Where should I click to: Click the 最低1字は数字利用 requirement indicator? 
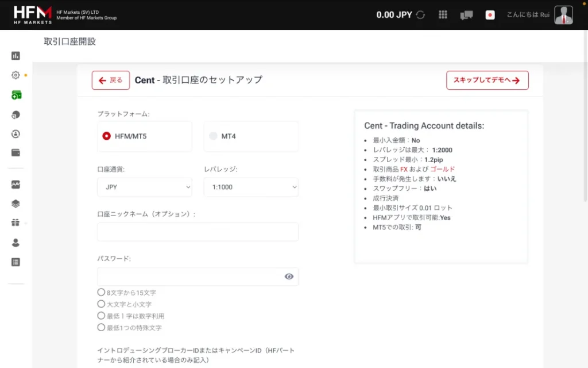click(101, 316)
